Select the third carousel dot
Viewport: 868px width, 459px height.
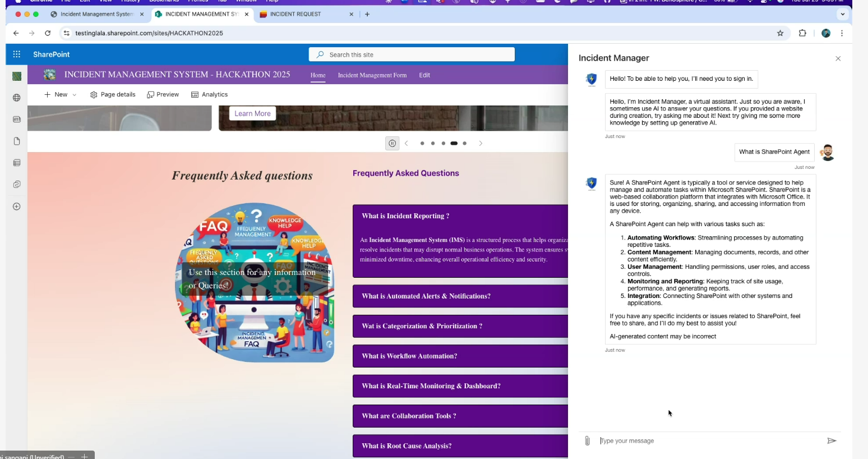pos(444,143)
